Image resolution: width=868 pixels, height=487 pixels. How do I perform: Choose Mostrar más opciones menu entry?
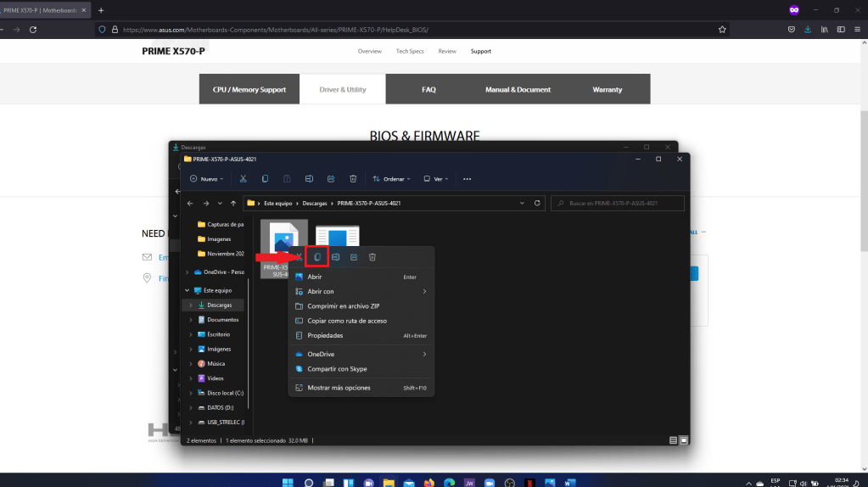tap(339, 388)
